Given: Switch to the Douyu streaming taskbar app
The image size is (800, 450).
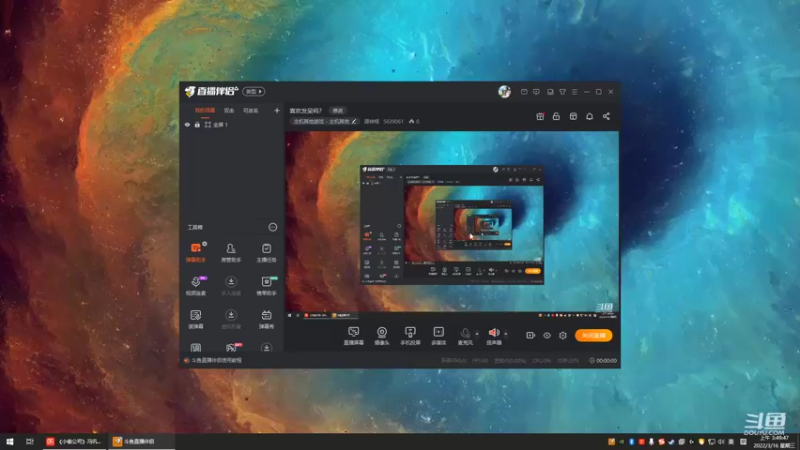Looking at the screenshot, I should [141, 441].
